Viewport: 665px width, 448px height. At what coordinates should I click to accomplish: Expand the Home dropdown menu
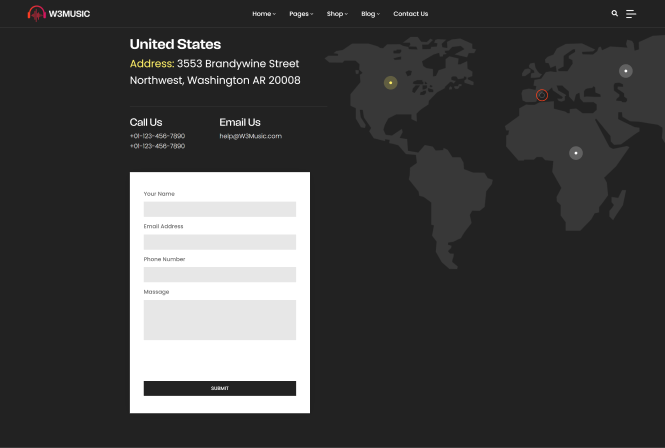pyautogui.click(x=263, y=14)
